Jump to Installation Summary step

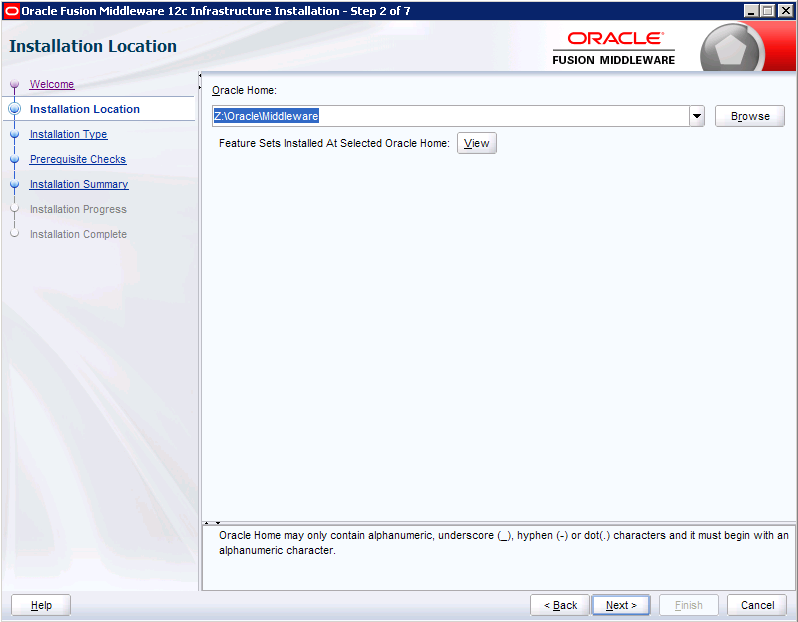tap(79, 184)
